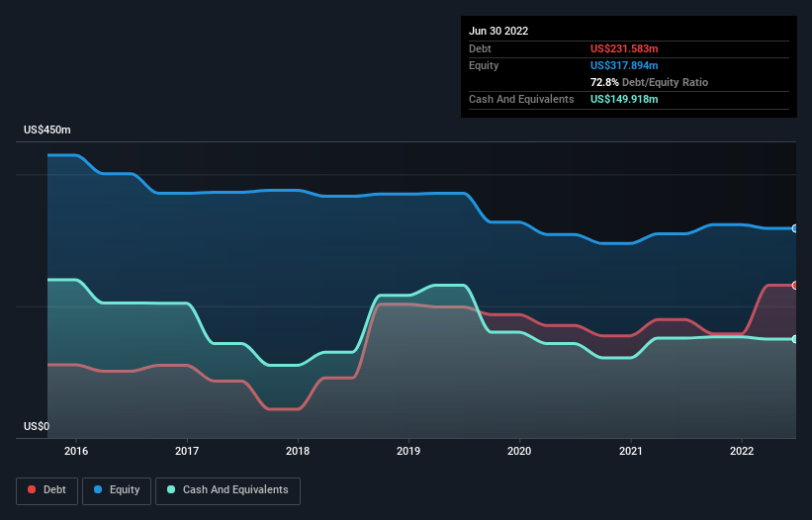Click the 2022 axis label

[x=742, y=451]
